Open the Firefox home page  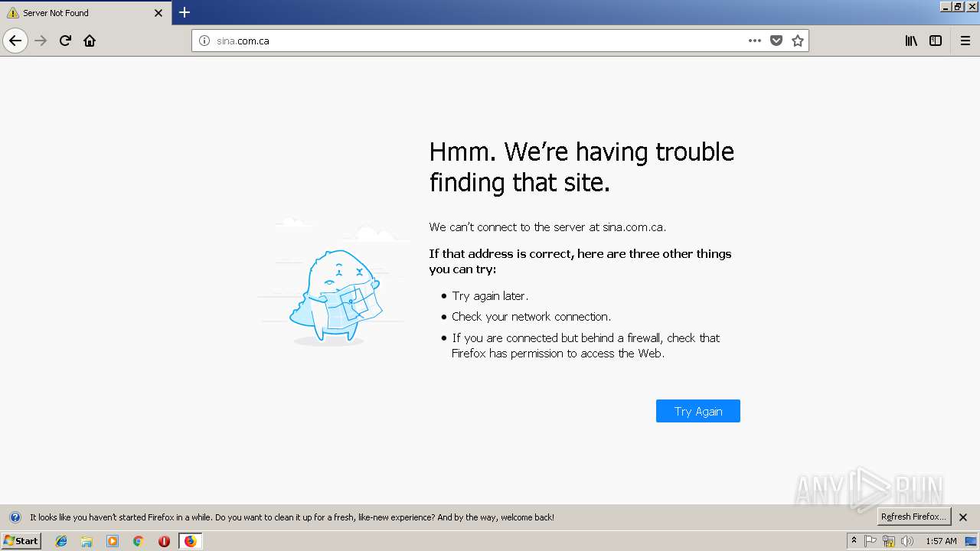point(90,41)
